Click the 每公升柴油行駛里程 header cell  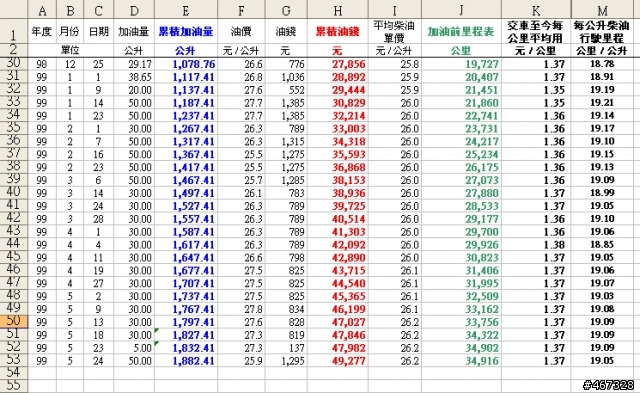pyautogui.click(x=602, y=31)
